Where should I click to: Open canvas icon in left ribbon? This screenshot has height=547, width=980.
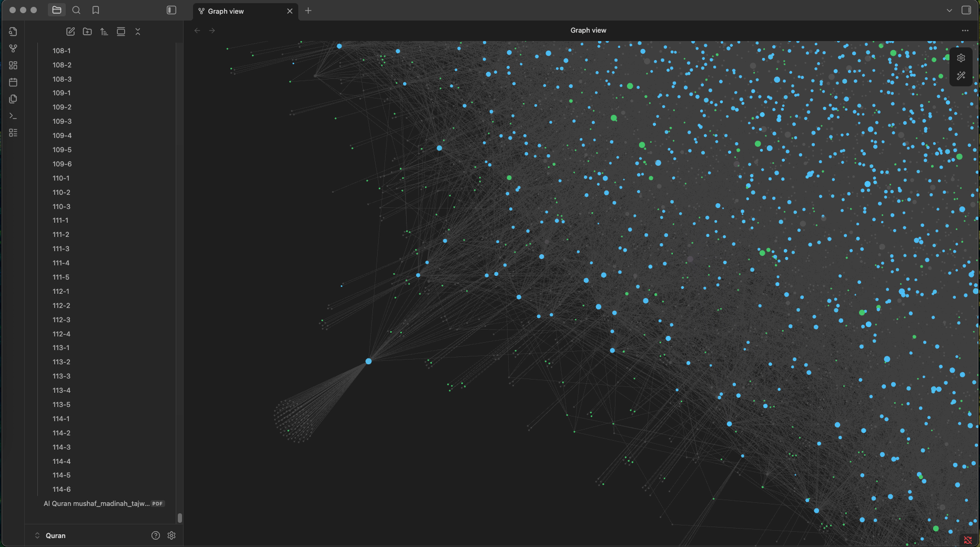[13, 65]
